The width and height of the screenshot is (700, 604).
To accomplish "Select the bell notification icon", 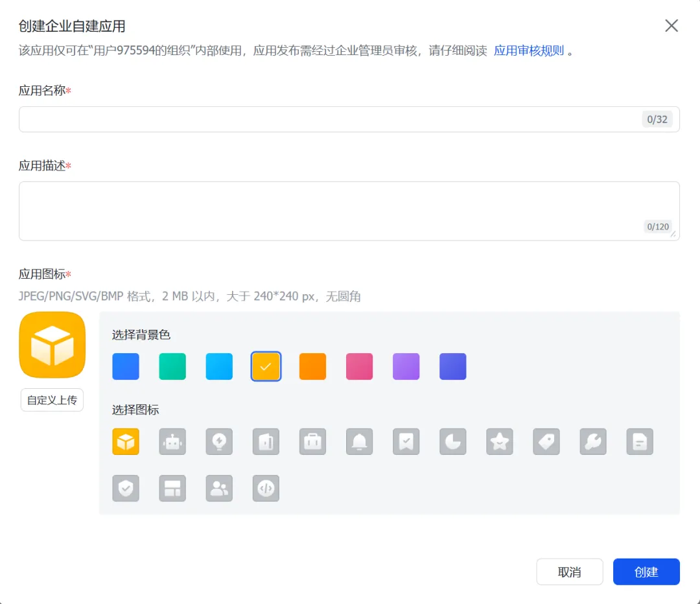I will [359, 442].
